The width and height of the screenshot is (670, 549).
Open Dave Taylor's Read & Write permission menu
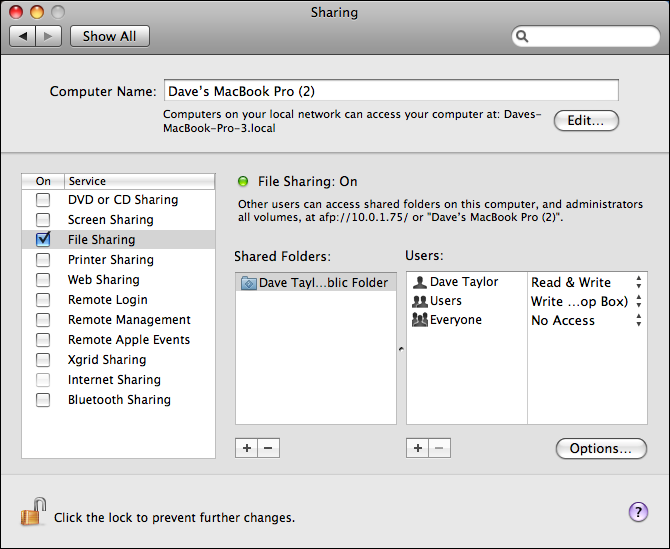[587, 282]
